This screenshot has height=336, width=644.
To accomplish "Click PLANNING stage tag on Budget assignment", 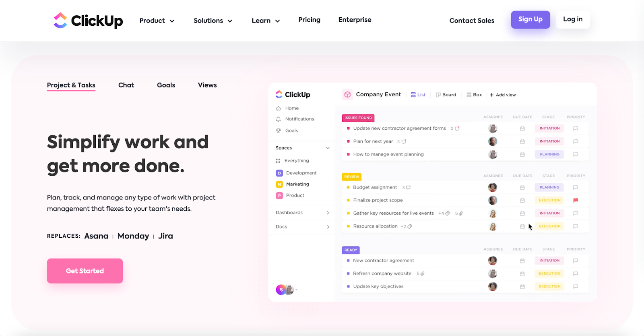I will click(549, 187).
